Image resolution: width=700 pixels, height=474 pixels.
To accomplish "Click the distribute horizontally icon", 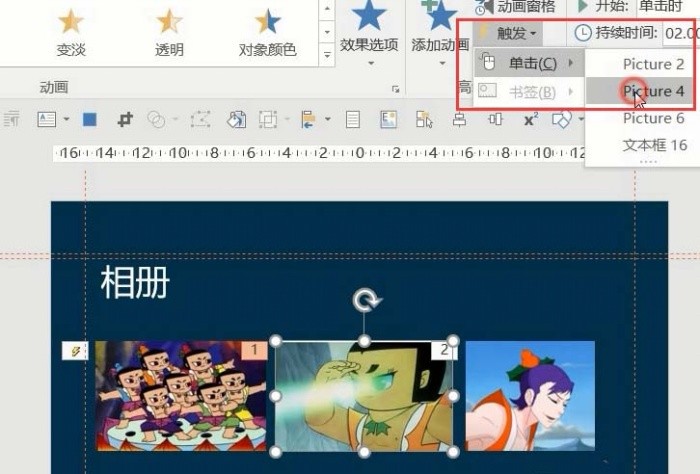I will tap(495, 119).
